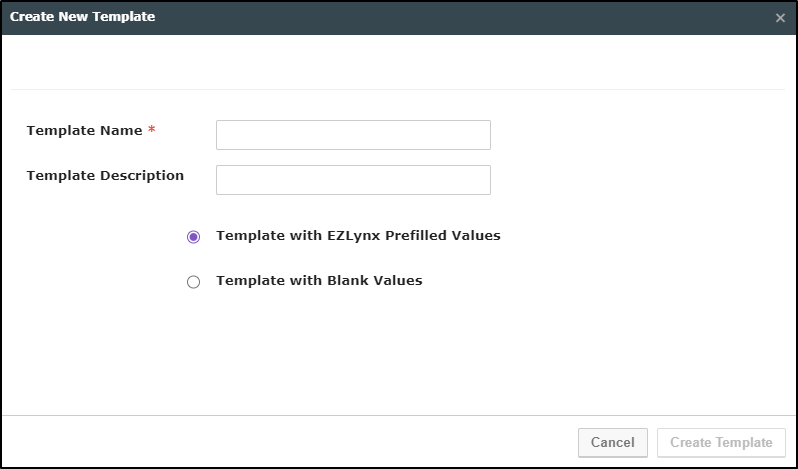The width and height of the screenshot is (798, 469).
Task: Click inside the second text box
Action: pos(353,180)
